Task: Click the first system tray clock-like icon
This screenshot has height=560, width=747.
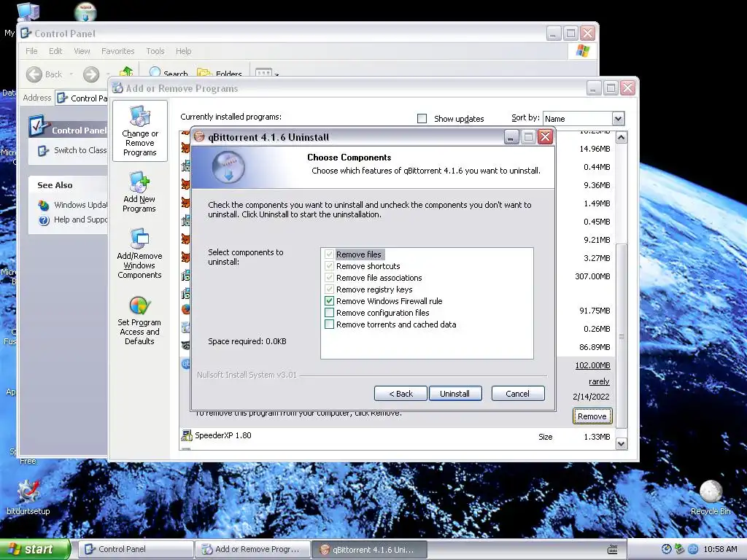Action: point(667,550)
